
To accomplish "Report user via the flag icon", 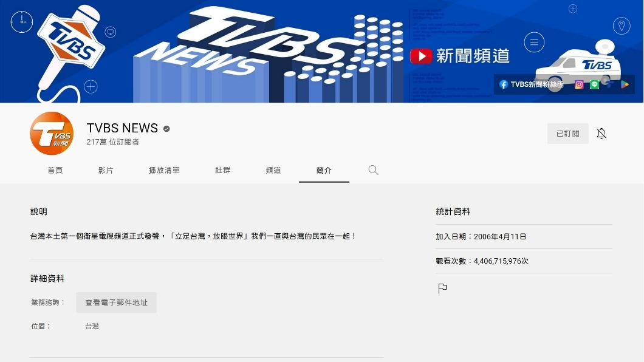I will click(x=442, y=289).
